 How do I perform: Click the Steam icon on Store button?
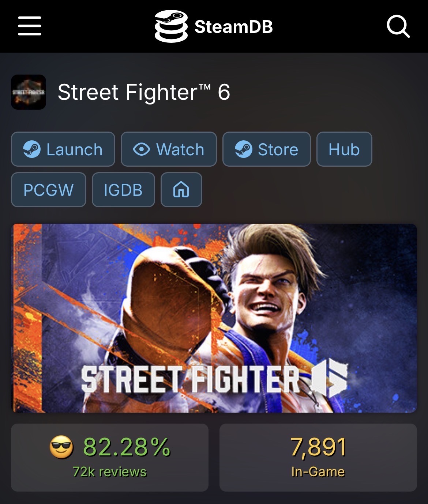(x=243, y=149)
